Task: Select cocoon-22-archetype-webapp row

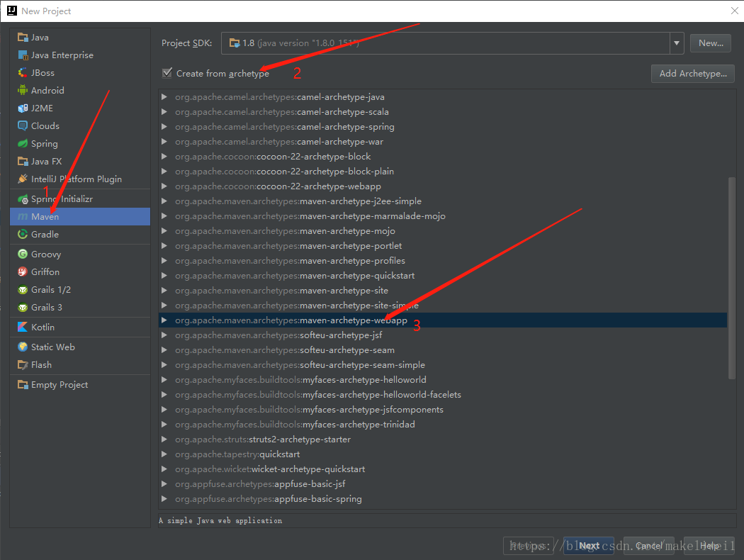Action: click(443, 186)
